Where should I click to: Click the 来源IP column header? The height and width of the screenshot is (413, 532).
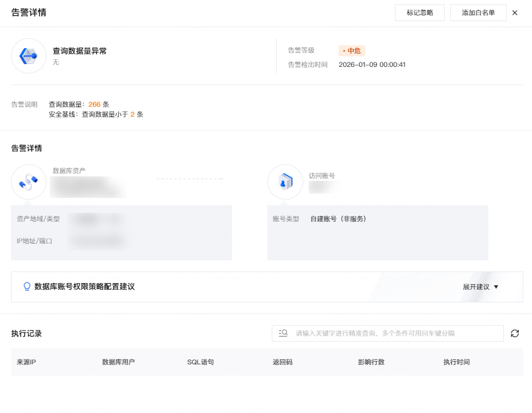(27, 362)
